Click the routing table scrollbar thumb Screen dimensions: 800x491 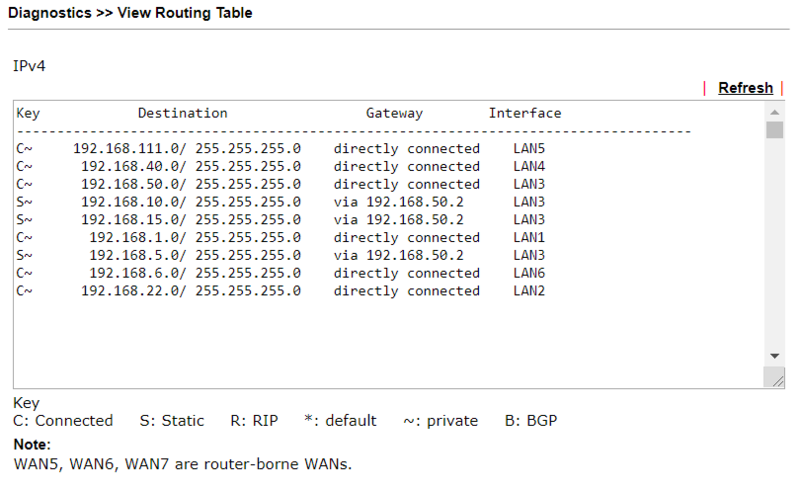(774, 130)
